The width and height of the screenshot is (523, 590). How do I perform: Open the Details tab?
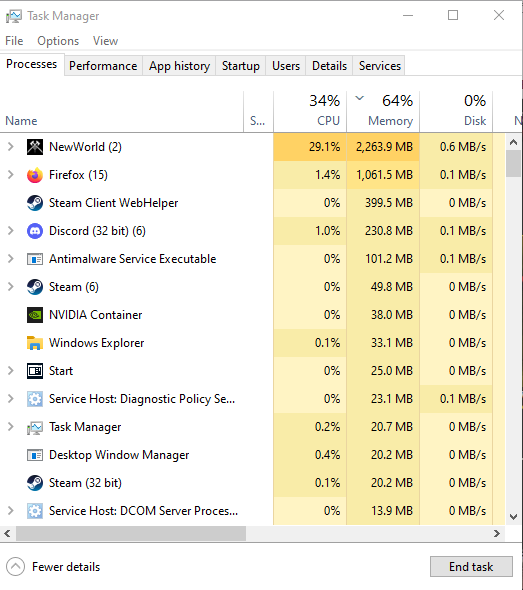pyautogui.click(x=329, y=66)
